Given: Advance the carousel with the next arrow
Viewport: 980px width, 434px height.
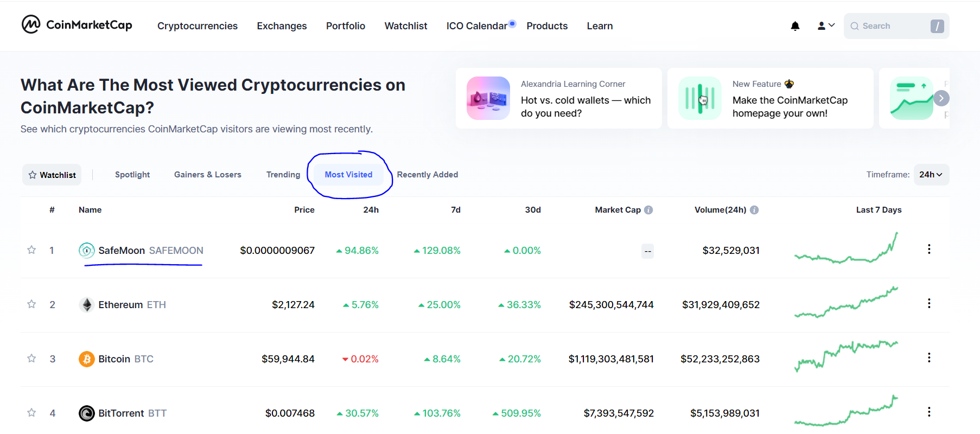Looking at the screenshot, I should coord(941,98).
